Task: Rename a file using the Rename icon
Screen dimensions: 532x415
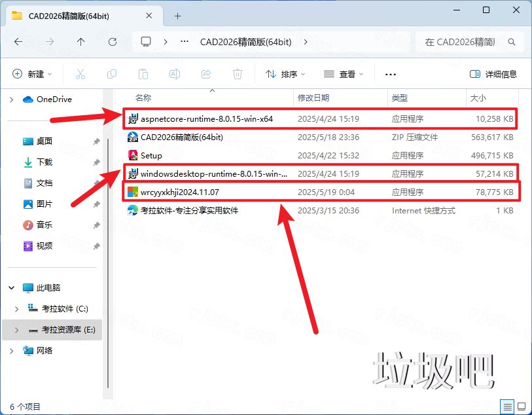Action: pyautogui.click(x=175, y=74)
